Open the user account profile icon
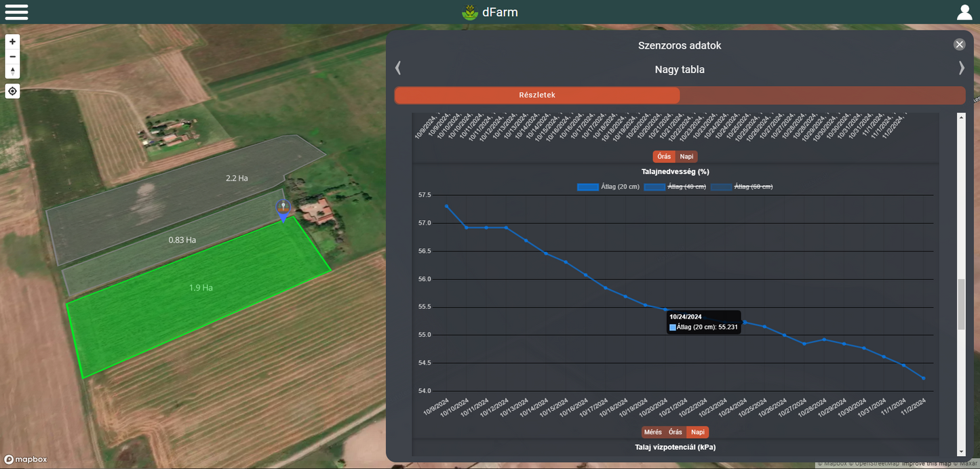Viewport: 980px width, 469px height. click(x=964, y=12)
